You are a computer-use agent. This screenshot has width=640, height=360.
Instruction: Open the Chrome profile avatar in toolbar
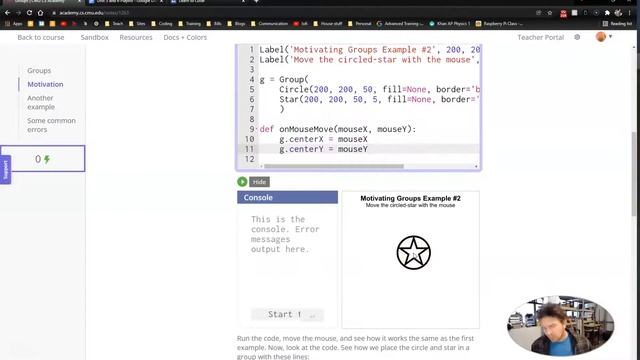pos(618,13)
